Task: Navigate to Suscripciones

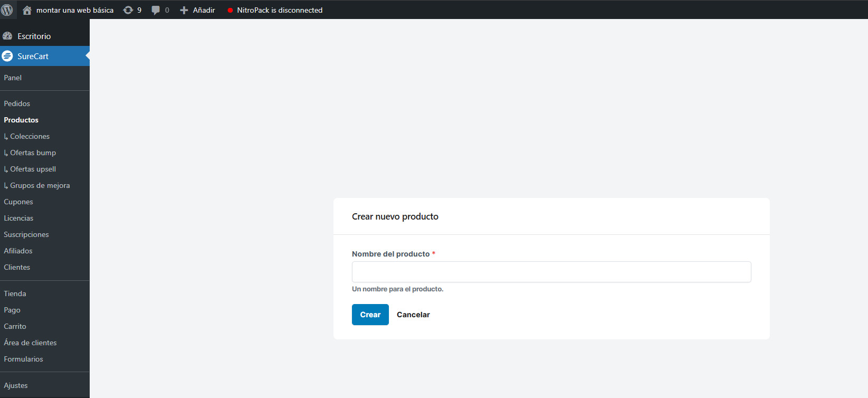Action: coord(26,234)
